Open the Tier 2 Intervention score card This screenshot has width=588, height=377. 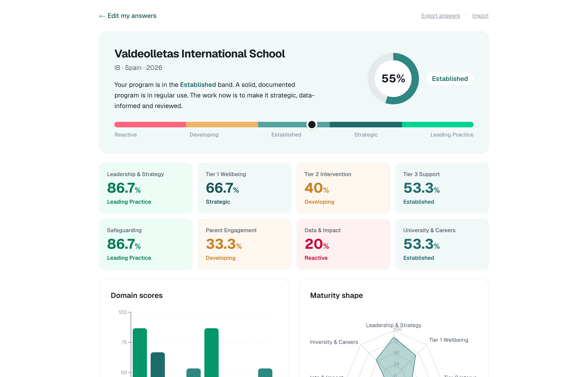click(343, 188)
